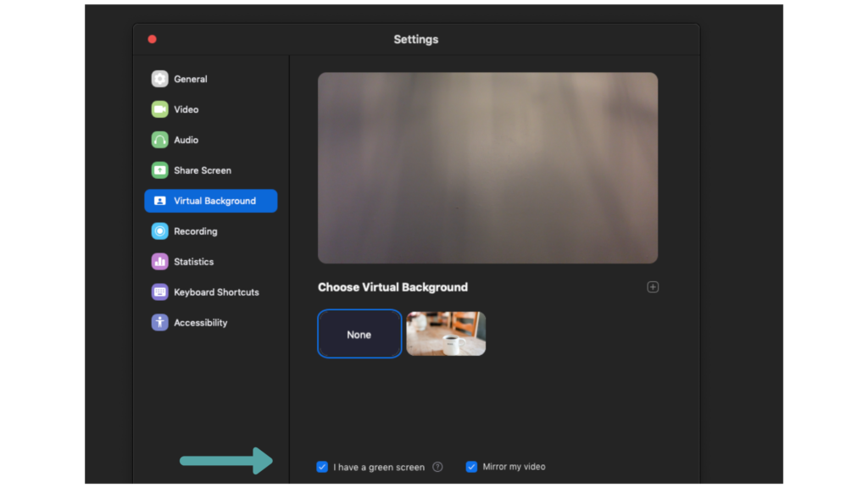Disable the 'Mirror my video' checkbox

pyautogui.click(x=471, y=467)
